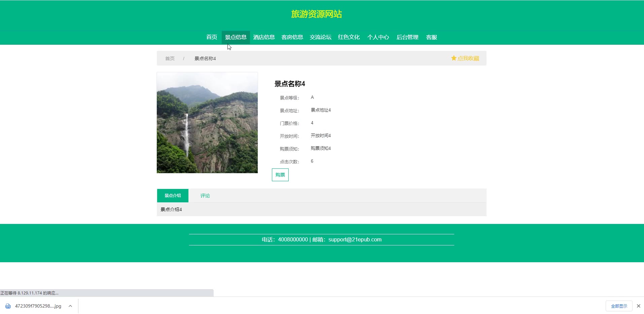Click the 景点等级 value A

(x=312, y=97)
